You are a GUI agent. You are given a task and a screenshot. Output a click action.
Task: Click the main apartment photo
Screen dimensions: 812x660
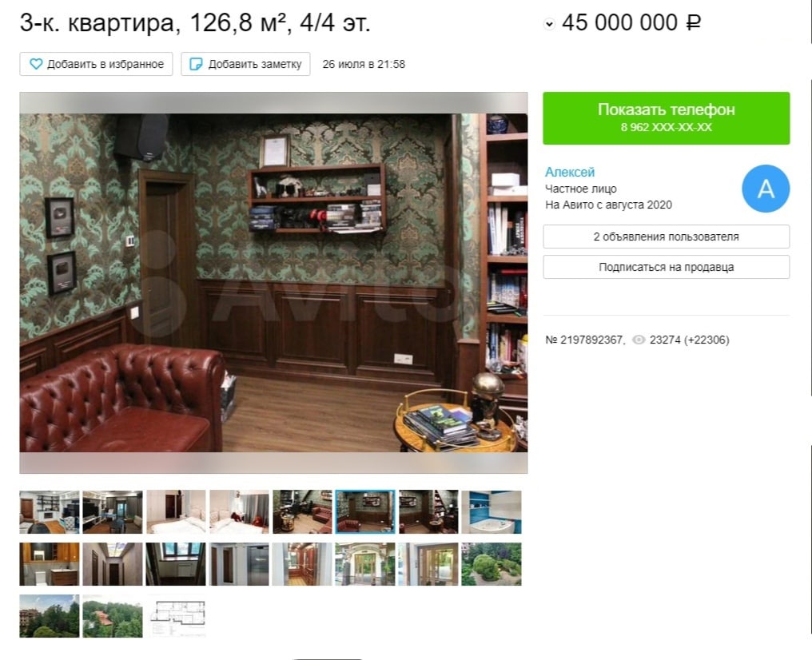pos(273,283)
